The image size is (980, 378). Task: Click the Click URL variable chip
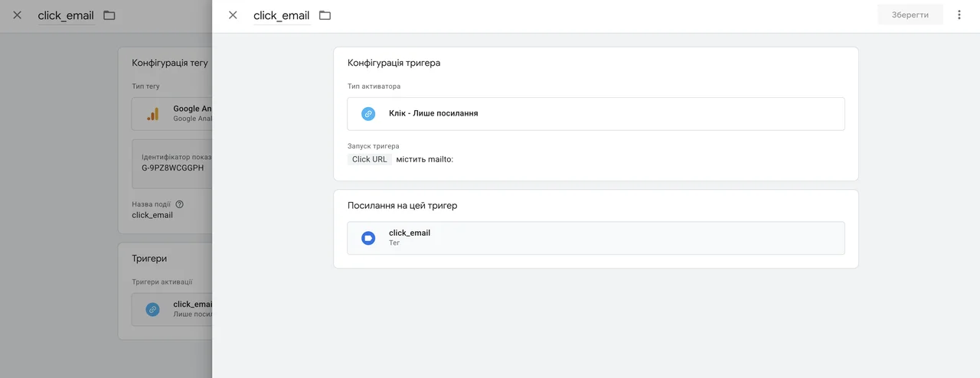pos(370,159)
